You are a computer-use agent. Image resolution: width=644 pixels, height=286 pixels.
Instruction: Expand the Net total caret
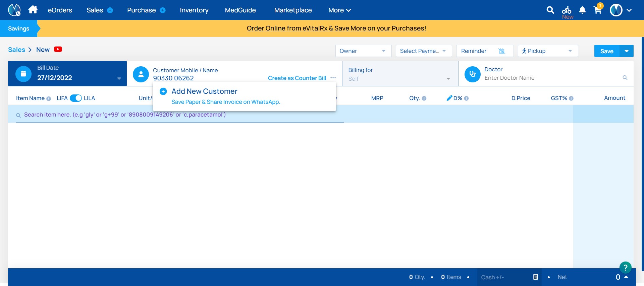tap(626, 277)
